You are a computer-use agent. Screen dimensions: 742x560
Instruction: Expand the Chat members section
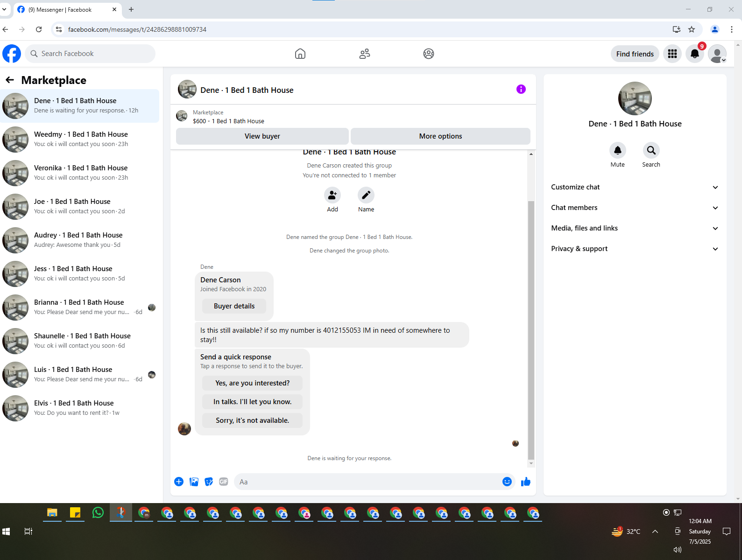point(635,208)
